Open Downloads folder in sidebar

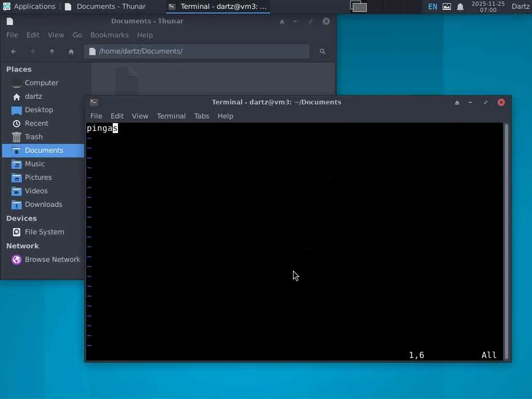pyautogui.click(x=43, y=205)
